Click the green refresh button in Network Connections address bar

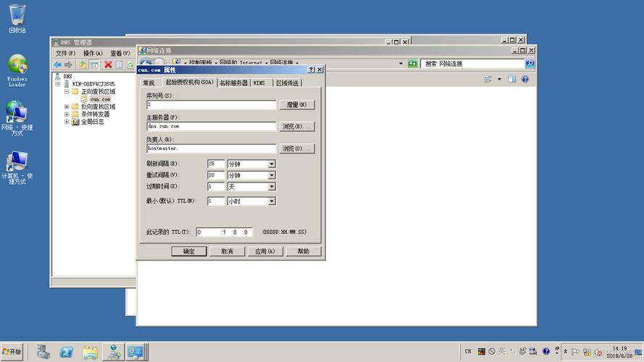coord(412,64)
